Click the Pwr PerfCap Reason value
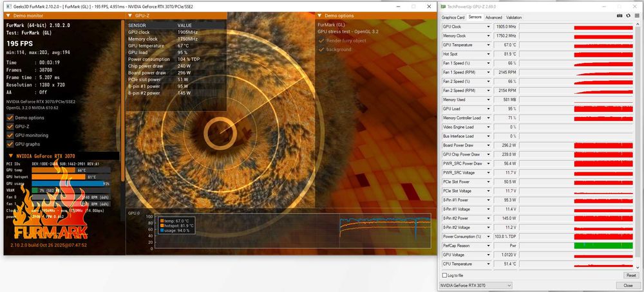 [506, 246]
